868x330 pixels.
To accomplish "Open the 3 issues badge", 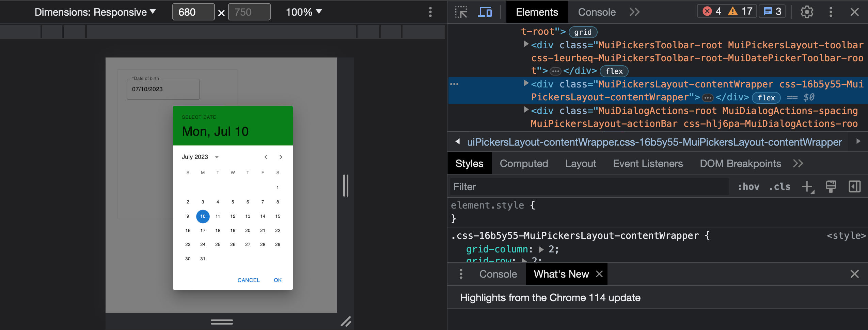I will (x=772, y=12).
